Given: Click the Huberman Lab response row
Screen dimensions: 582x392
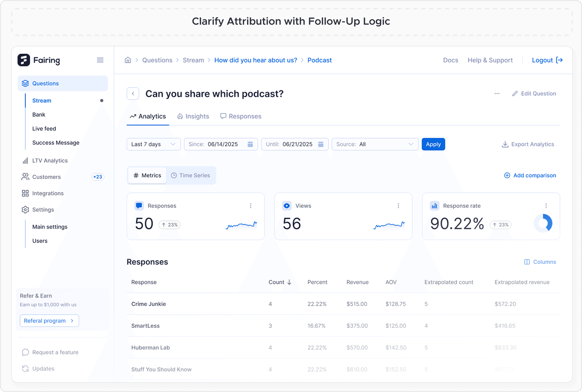Looking at the screenshot, I should (x=343, y=348).
